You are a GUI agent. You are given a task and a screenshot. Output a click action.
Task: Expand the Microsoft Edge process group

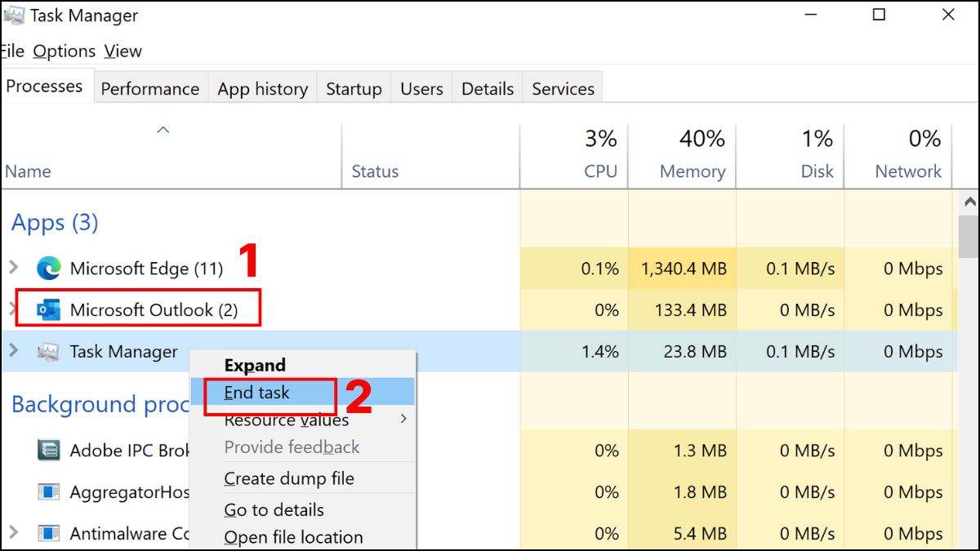tap(12, 268)
